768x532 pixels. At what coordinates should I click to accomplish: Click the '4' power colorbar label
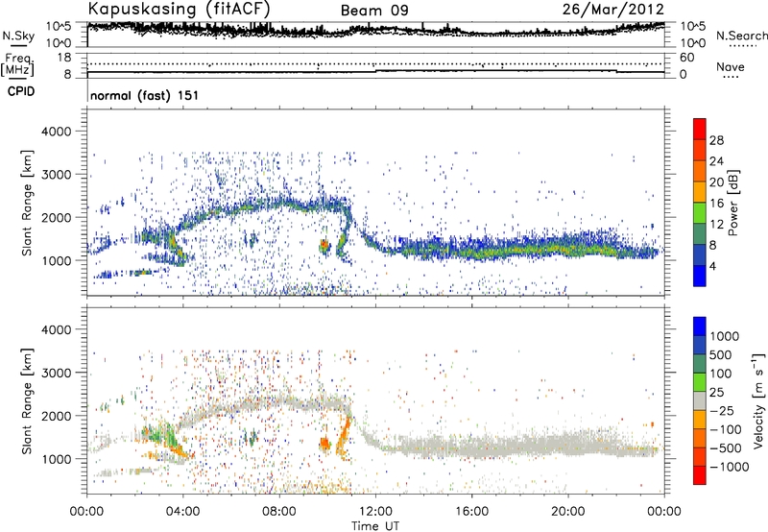pyautogui.click(x=712, y=266)
